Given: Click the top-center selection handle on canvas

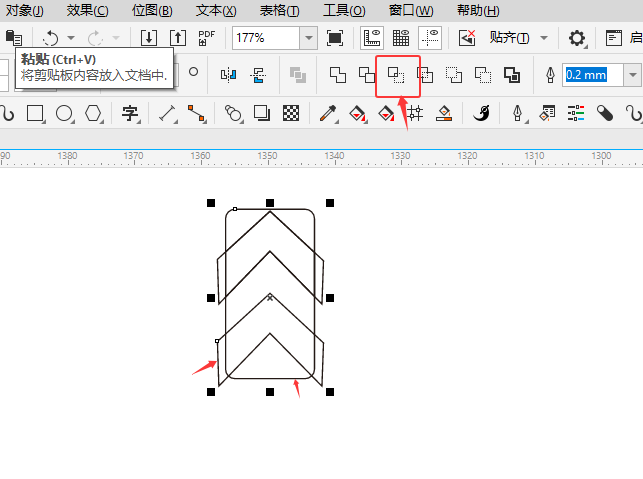Looking at the screenshot, I should click(x=270, y=203).
